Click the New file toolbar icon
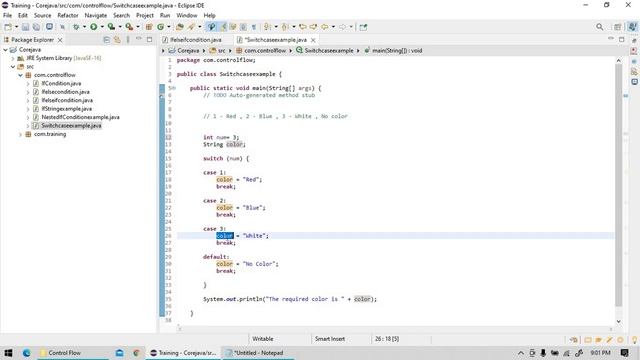Image resolution: width=640 pixels, height=360 pixels. tap(8, 27)
